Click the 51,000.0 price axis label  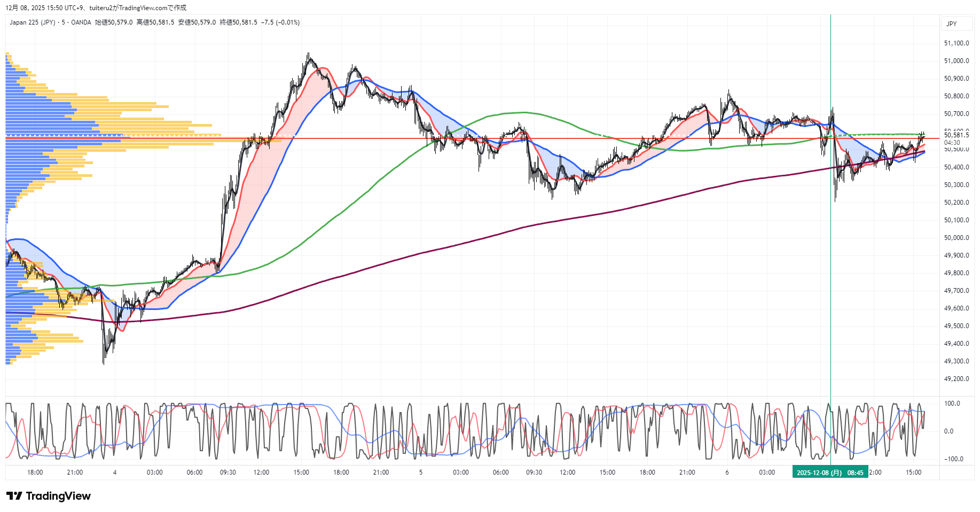956,61
